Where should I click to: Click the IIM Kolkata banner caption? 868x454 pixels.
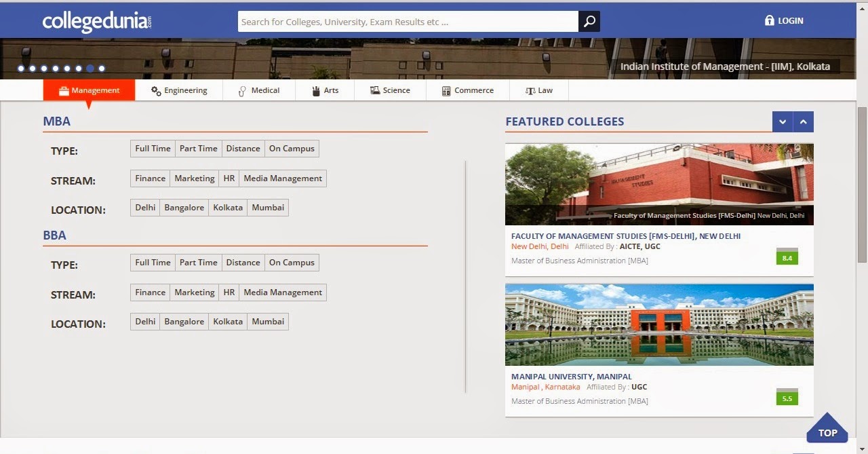(x=725, y=67)
